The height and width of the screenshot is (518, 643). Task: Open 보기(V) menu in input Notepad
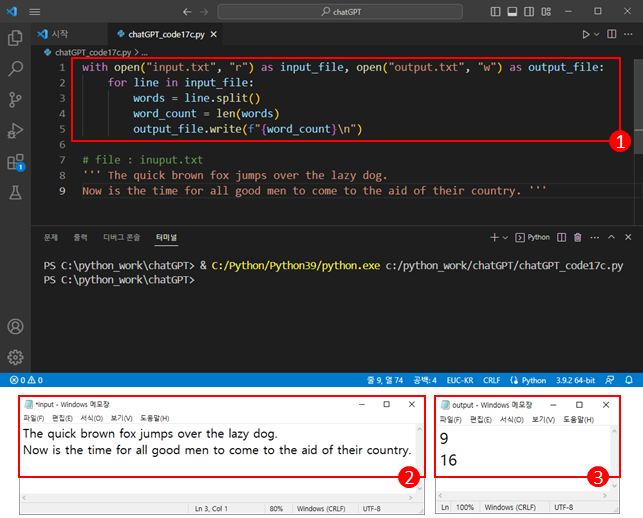121,418
